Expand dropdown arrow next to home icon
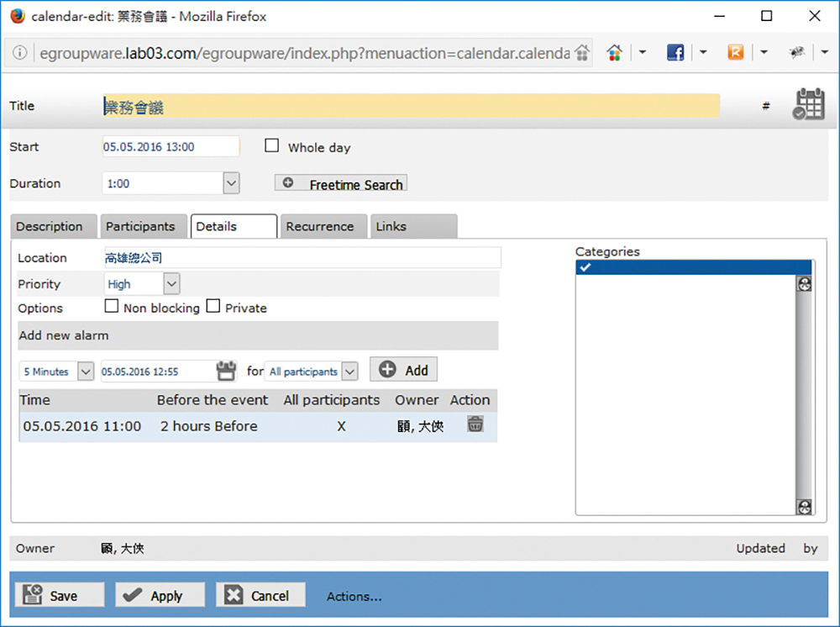Image resolution: width=840 pixels, height=627 pixels. point(643,52)
